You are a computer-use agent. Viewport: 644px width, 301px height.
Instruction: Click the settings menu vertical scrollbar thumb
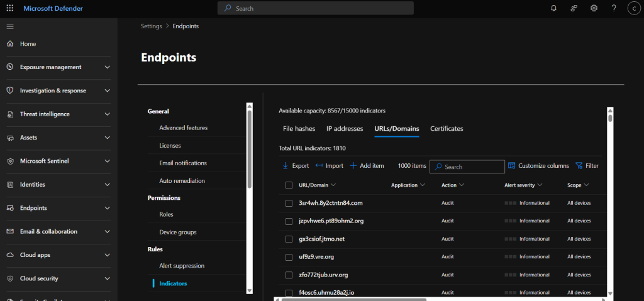tap(249, 150)
